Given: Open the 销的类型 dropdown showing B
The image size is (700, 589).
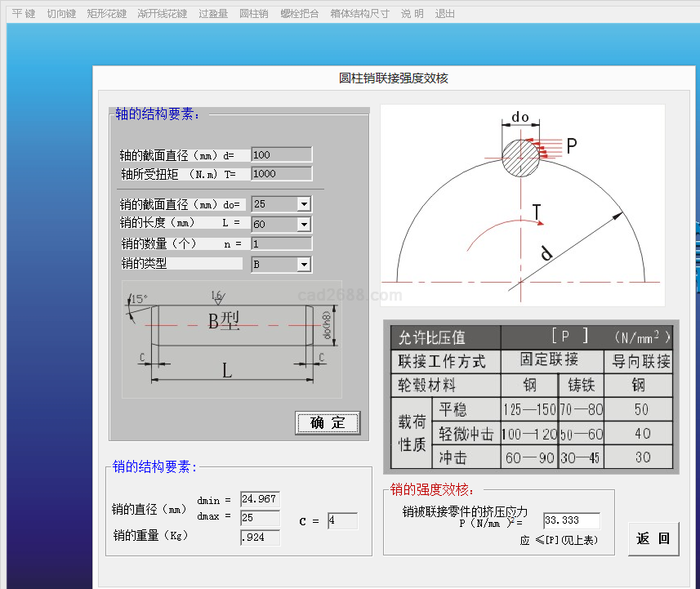Looking at the screenshot, I should (x=304, y=265).
